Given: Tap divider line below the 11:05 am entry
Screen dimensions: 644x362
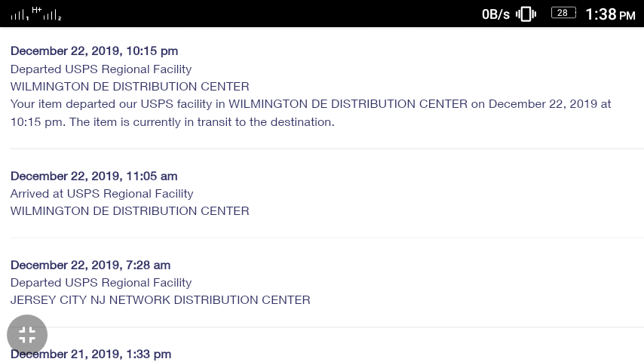Looking at the screenshot, I should [x=327, y=238].
